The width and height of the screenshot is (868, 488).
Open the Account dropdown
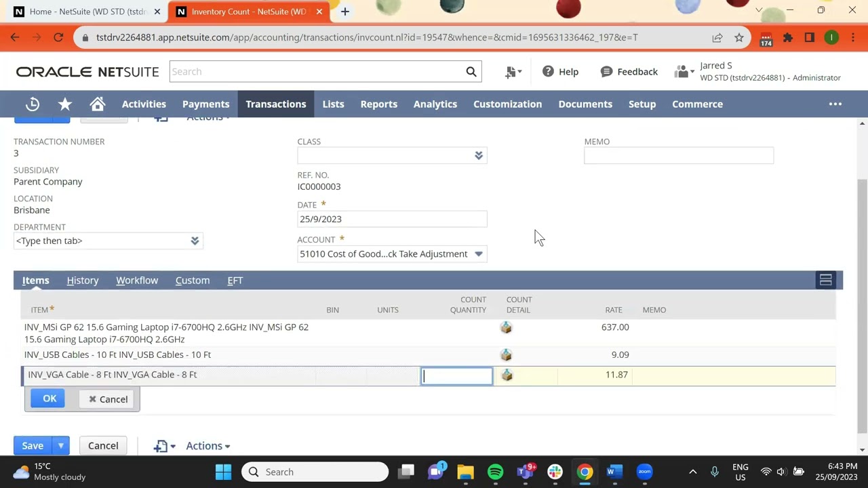click(x=479, y=254)
